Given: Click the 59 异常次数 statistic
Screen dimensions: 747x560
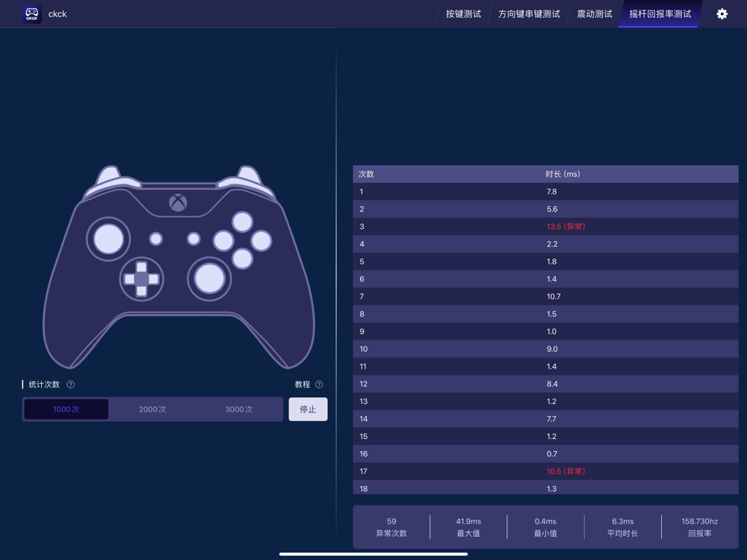Looking at the screenshot, I should tap(391, 527).
